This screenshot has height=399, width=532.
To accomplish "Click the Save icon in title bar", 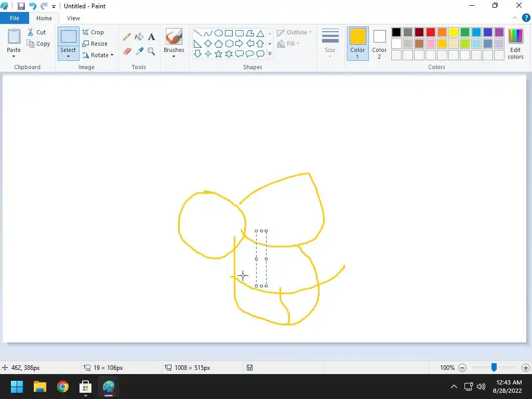I will coord(21,6).
